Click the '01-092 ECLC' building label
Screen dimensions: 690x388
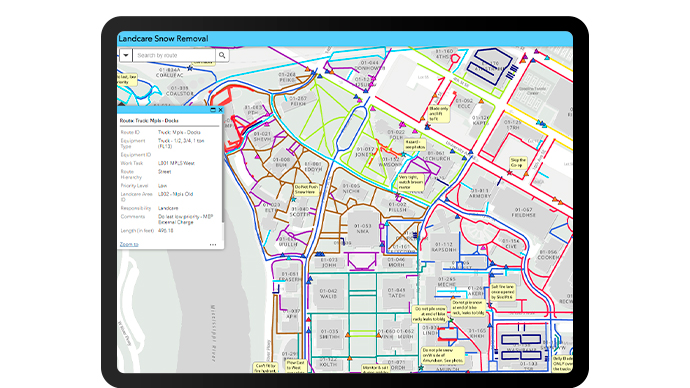pyautogui.click(x=464, y=103)
